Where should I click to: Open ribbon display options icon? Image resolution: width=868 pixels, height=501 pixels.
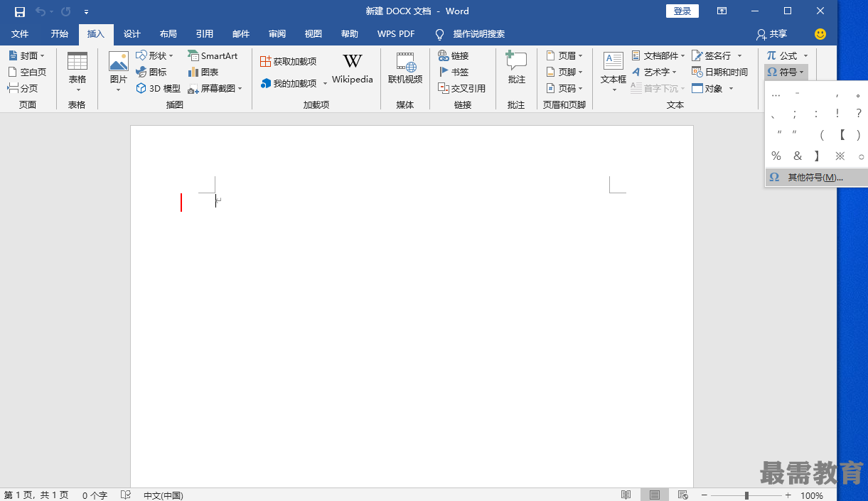tap(722, 11)
